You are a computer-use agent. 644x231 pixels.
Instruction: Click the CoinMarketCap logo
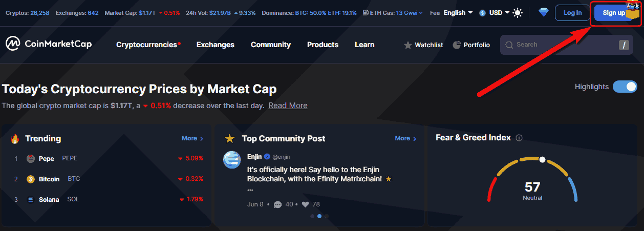click(x=49, y=44)
